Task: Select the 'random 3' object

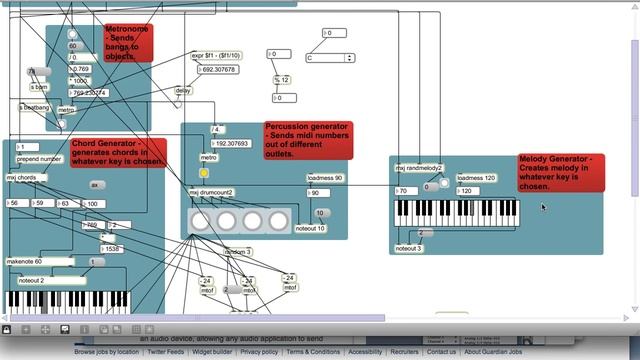Action: (x=238, y=252)
